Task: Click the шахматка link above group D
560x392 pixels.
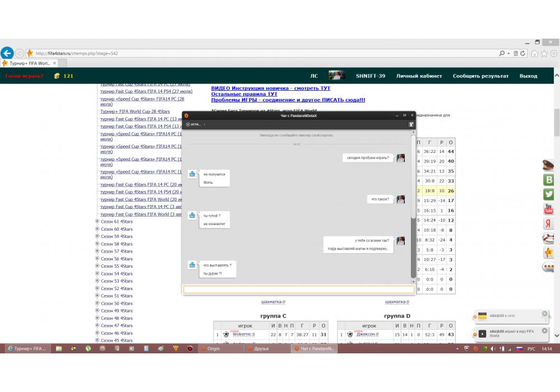Action: pos(397,302)
